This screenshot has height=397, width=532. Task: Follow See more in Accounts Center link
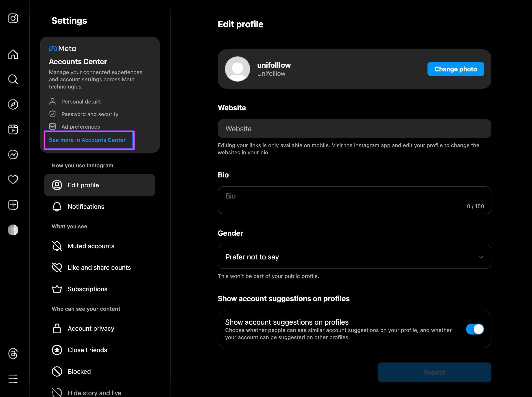click(x=87, y=140)
